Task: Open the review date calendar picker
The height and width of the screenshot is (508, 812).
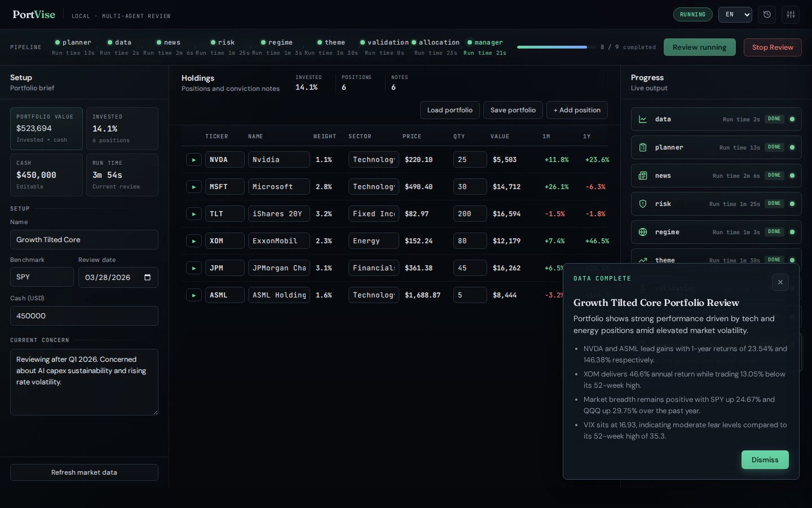Action: tap(148, 277)
